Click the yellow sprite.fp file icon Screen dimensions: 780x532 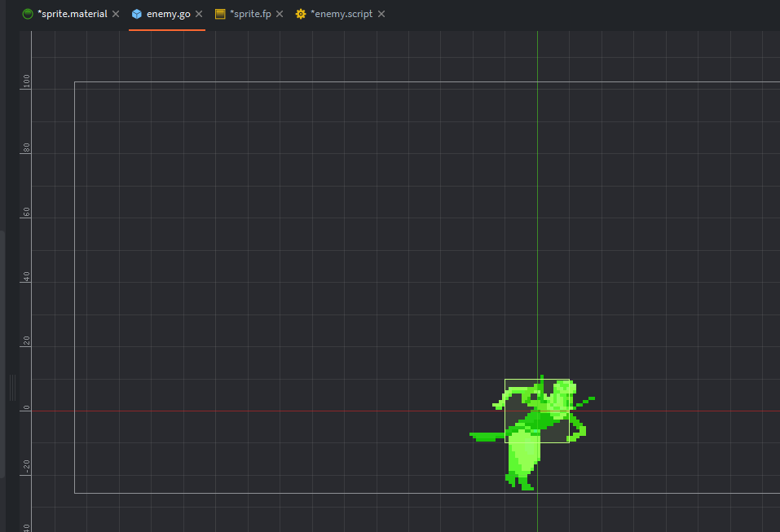(220, 14)
